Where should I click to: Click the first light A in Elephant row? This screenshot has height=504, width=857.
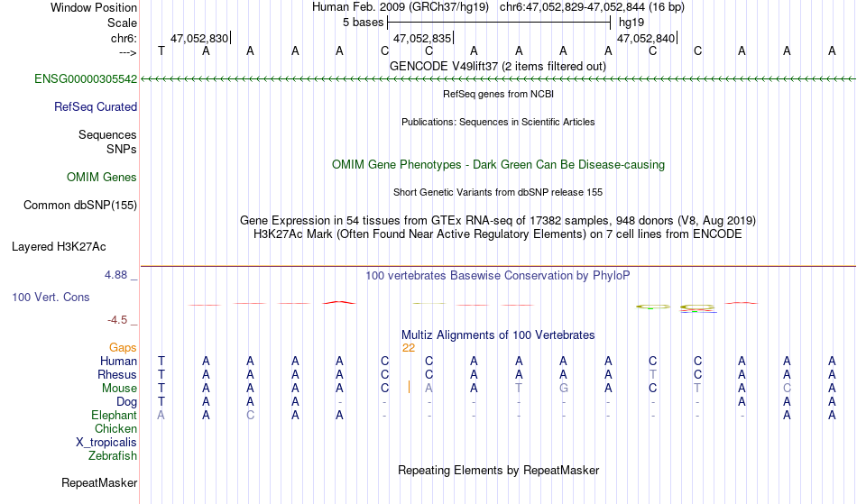tap(161, 416)
